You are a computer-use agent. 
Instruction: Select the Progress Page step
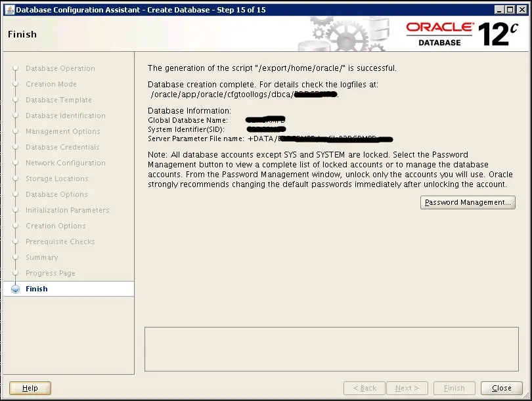pyautogui.click(x=51, y=273)
